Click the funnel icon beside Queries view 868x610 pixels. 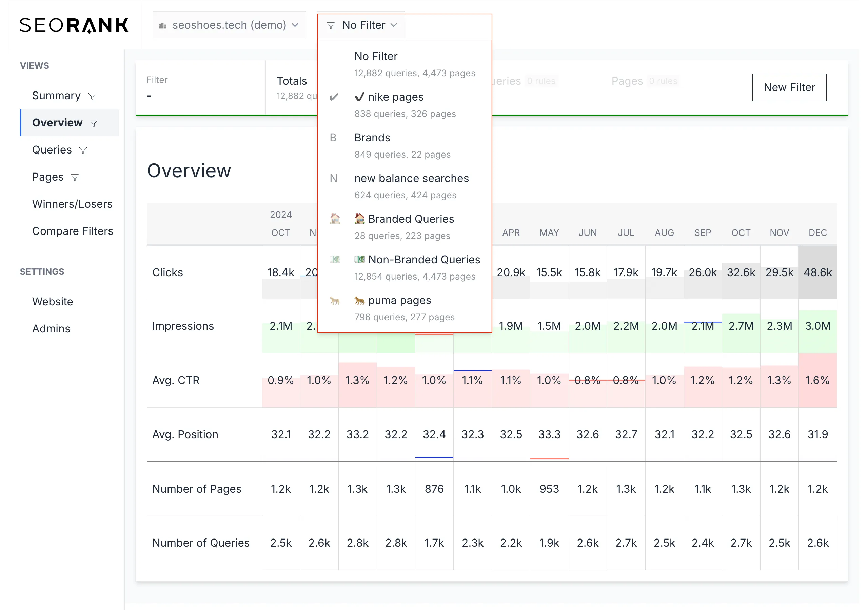tap(83, 150)
